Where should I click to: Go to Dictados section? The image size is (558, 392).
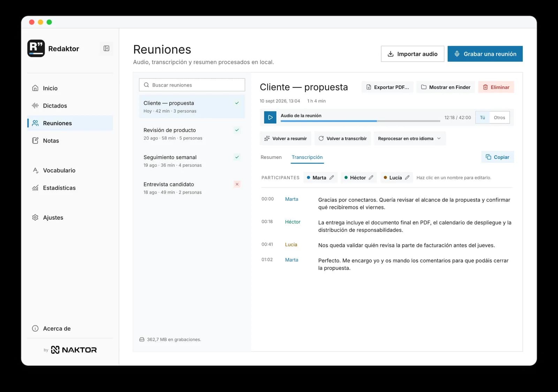coord(70,106)
